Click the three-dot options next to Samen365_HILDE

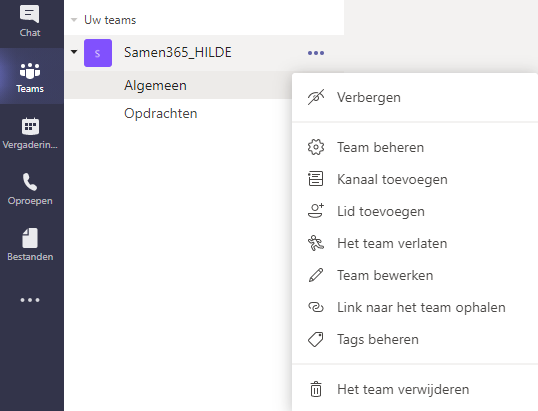click(316, 53)
